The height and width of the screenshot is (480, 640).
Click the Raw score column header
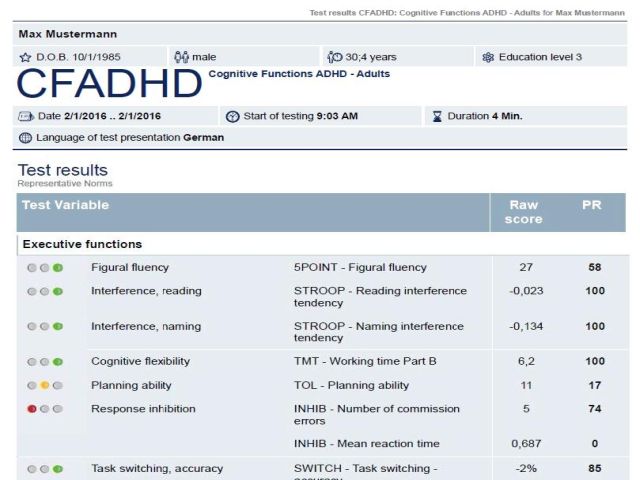(x=524, y=212)
